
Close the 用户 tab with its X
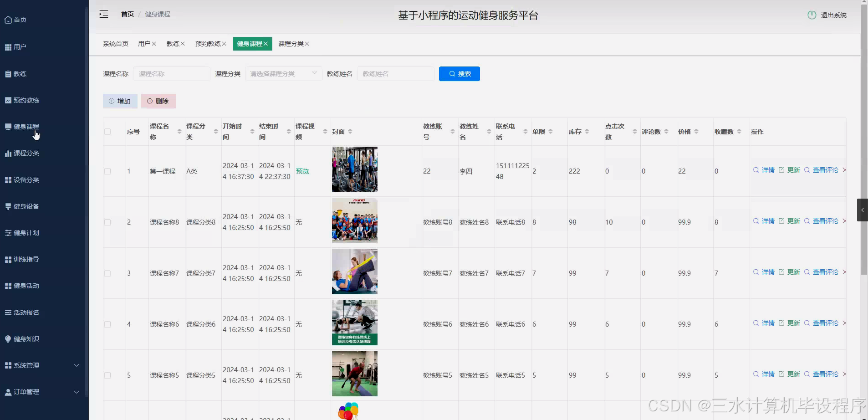click(154, 44)
